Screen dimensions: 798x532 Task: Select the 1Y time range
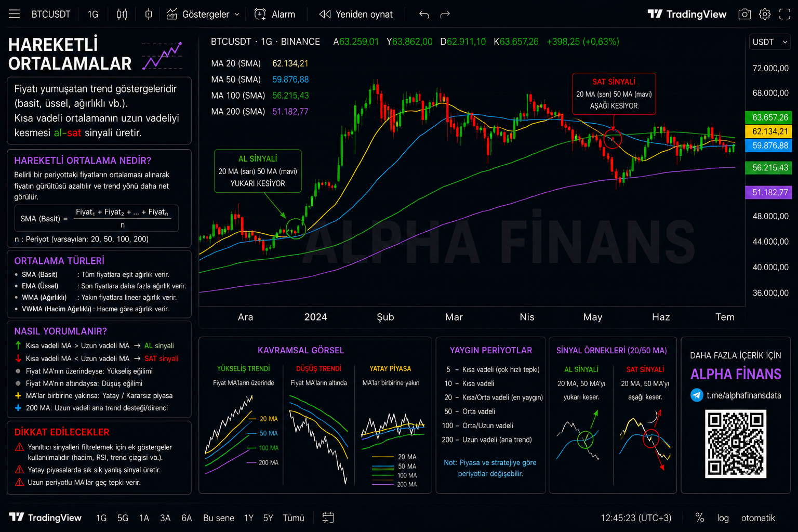(249, 518)
